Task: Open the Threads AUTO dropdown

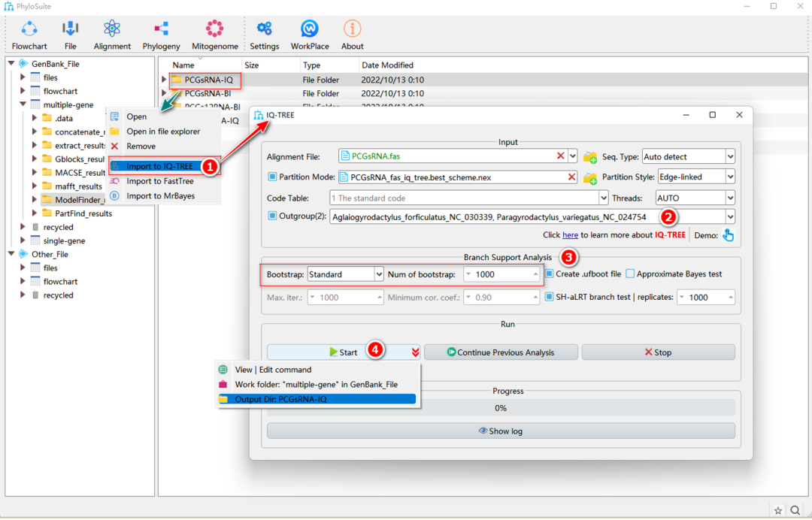Action: [x=695, y=198]
